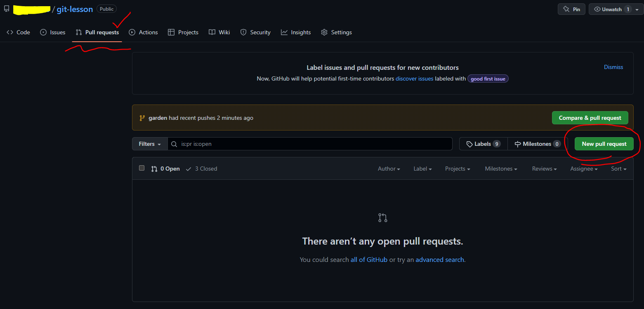Click the checkmark icon beside 3 Closed
This screenshot has height=309, width=644.
click(x=189, y=169)
